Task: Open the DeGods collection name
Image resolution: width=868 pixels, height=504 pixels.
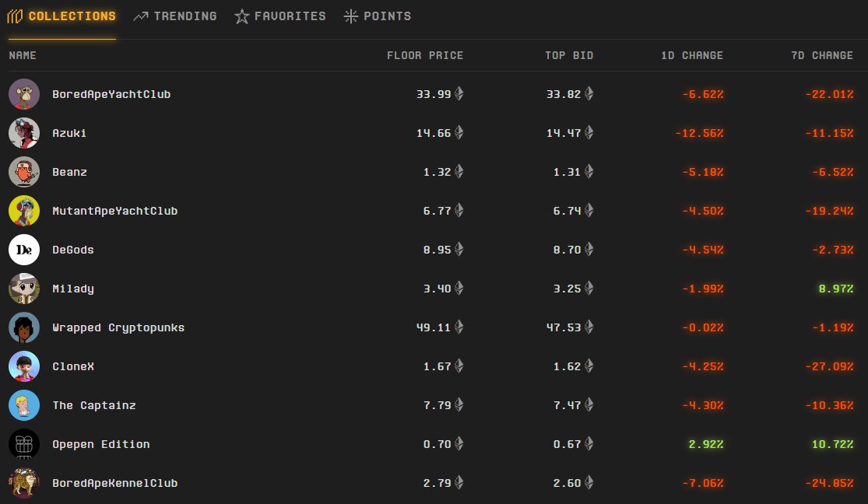Action: pos(72,250)
